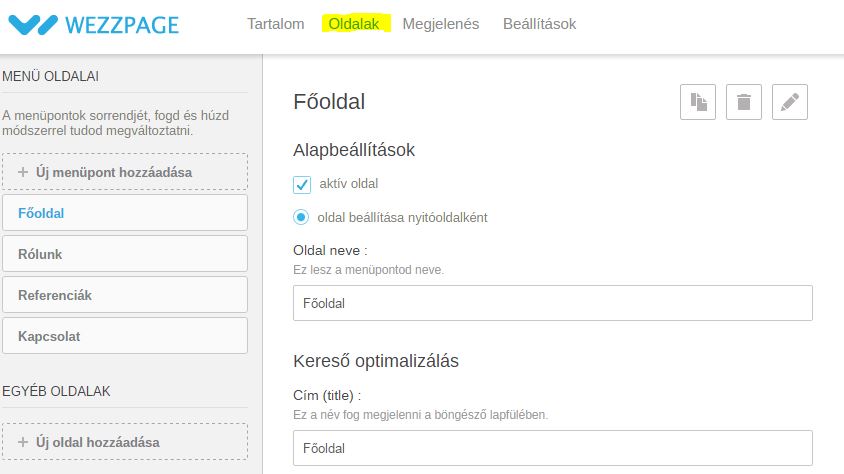
Task: Delete the page with the trash icon
Action: (x=743, y=102)
